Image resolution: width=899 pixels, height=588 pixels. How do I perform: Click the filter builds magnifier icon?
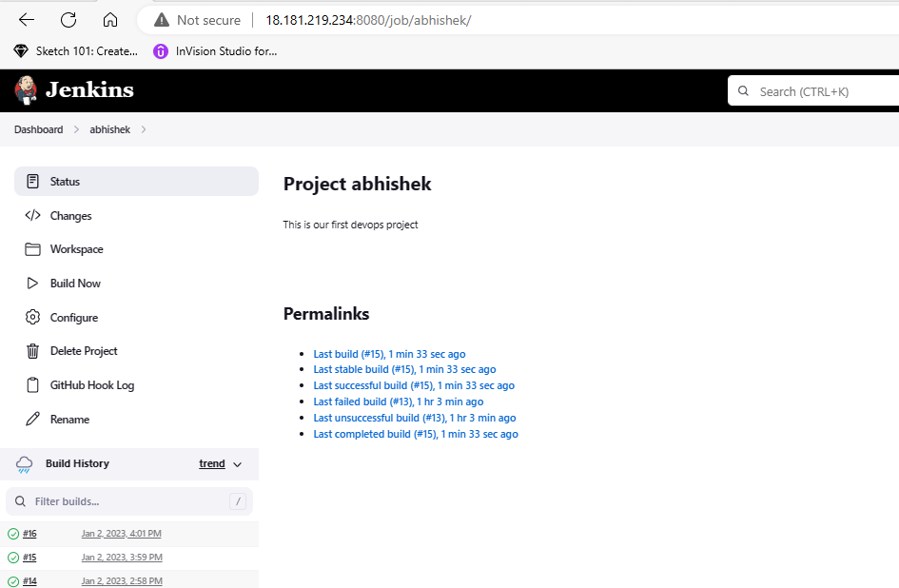coord(20,501)
